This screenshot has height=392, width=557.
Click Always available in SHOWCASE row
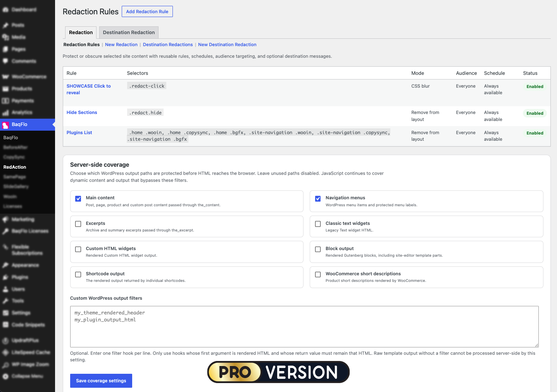[493, 90]
